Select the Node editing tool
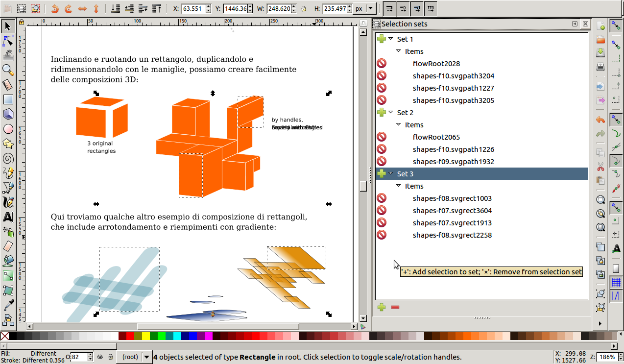Screen dimensions: 624x364 tap(8, 40)
